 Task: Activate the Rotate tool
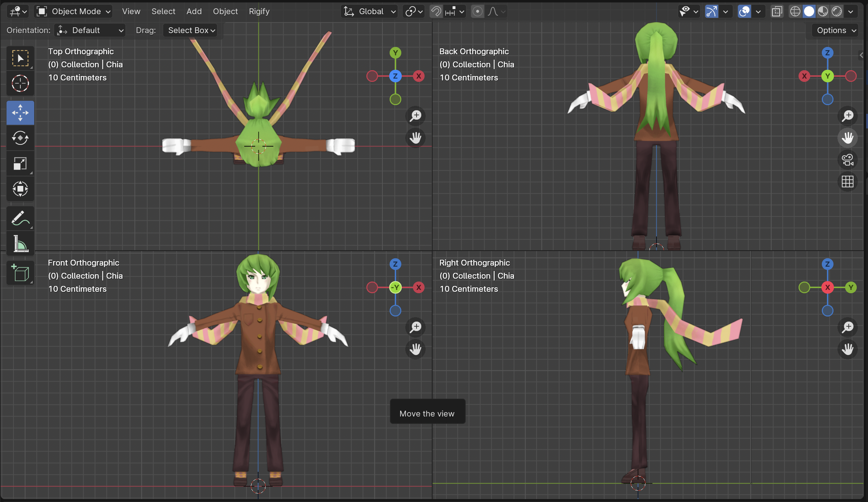pyautogui.click(x=20, y=138)
